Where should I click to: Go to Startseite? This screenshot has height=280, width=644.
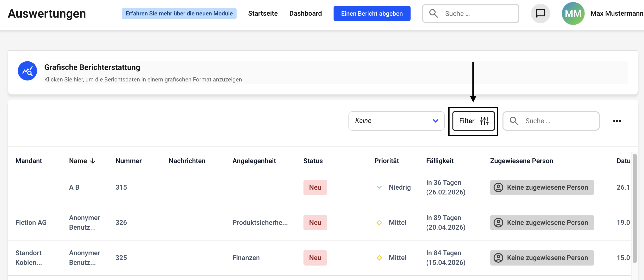[263, 13]
